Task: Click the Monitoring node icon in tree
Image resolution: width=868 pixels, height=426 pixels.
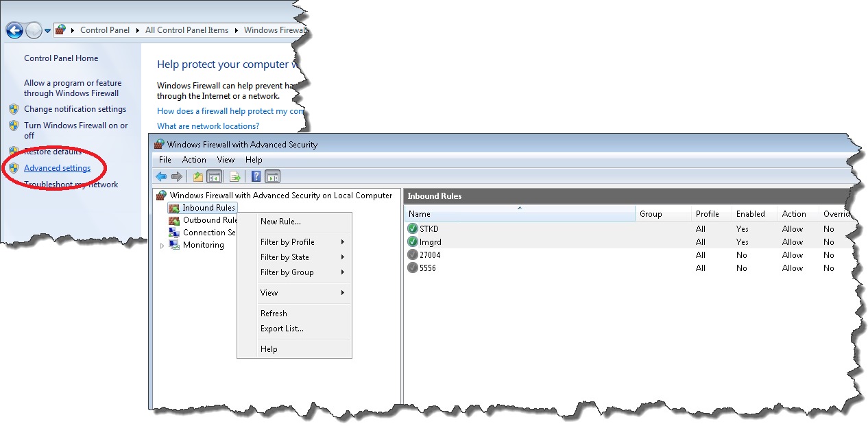Action: point(174,245)
